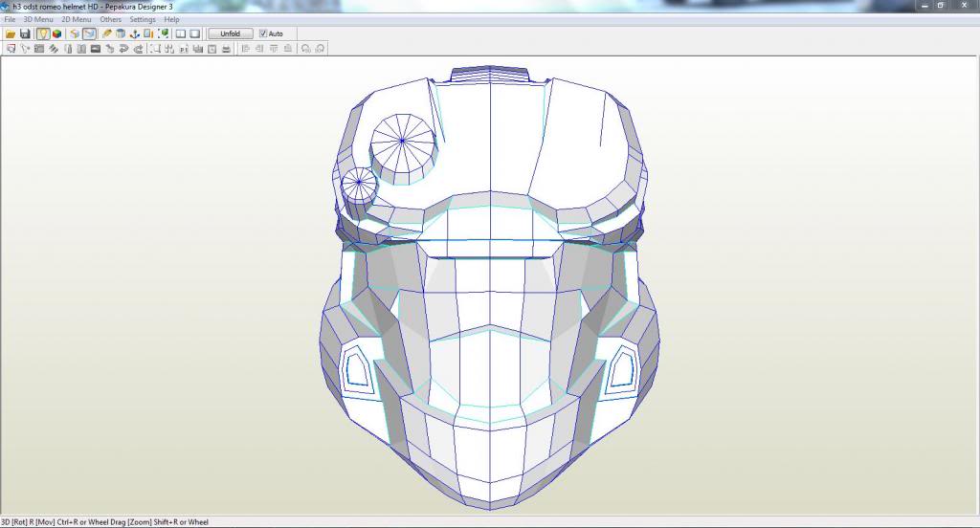
Task: Click the first narrow page icon
Action: click(x=68, y=49)
